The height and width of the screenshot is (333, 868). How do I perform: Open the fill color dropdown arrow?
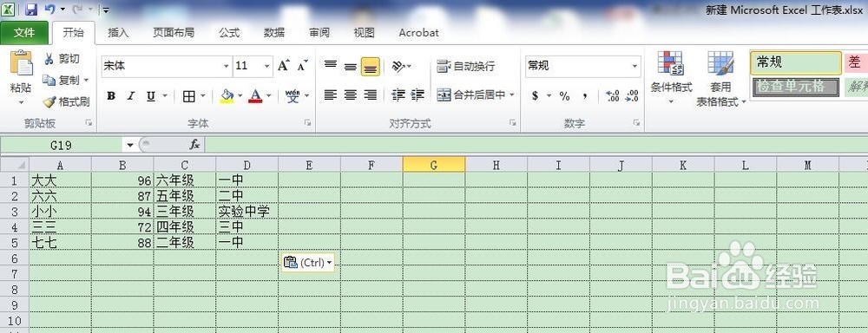240,96
